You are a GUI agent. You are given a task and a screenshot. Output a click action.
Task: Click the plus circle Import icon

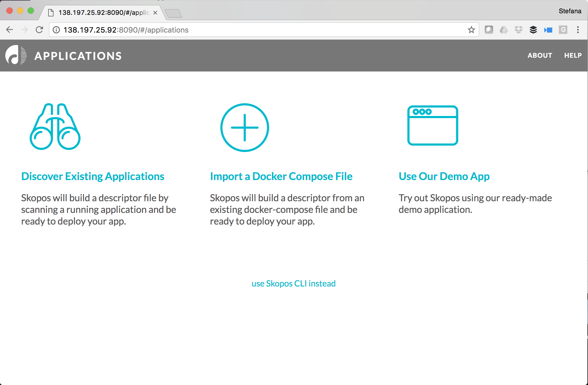click(x=245, y=127)
